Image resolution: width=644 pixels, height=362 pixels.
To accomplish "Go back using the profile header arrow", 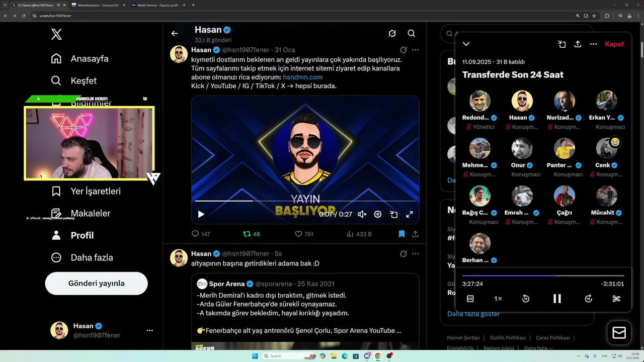I will pyautogui.click(x=175, y=33).
